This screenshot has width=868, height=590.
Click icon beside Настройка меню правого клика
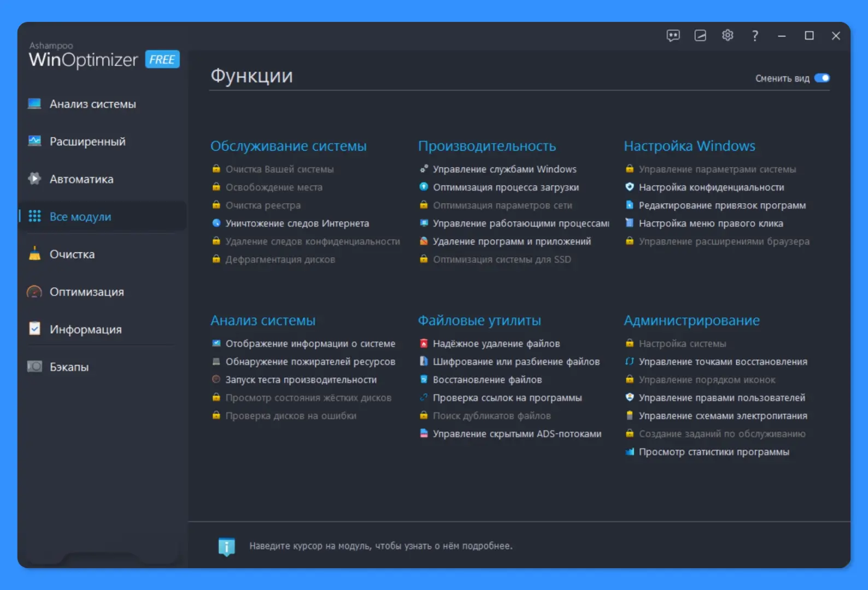[630, 223]
